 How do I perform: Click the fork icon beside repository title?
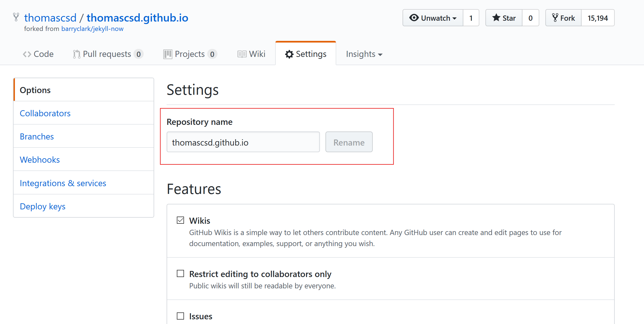[16, 17]
